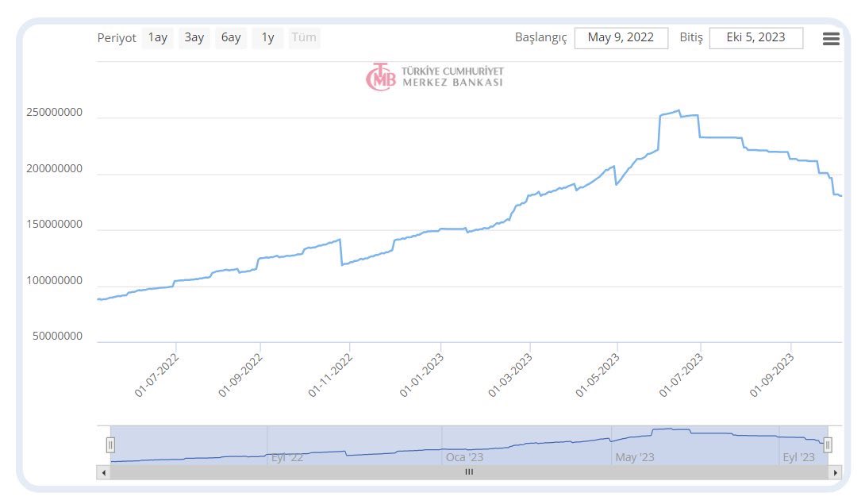Click the 01-05-2023 x-axis label
This screenshot has height=504, width=865.
coord(598,375)
